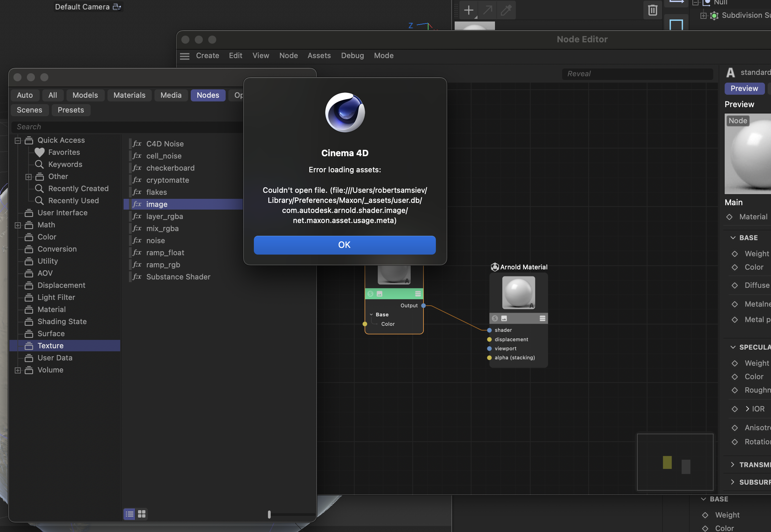771x532 pixels.
Task: Click the Reveal field in Node Editor
Action: pos(637,74)
